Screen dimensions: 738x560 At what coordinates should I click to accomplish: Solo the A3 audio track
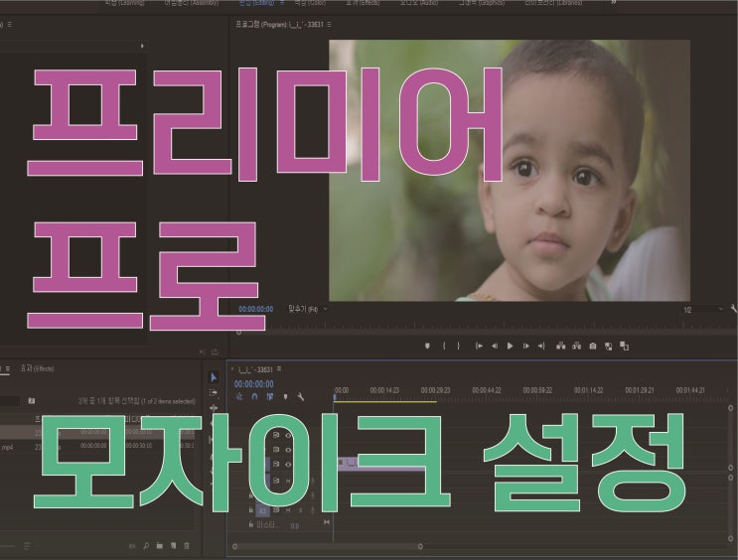click(x=300, y=510)
